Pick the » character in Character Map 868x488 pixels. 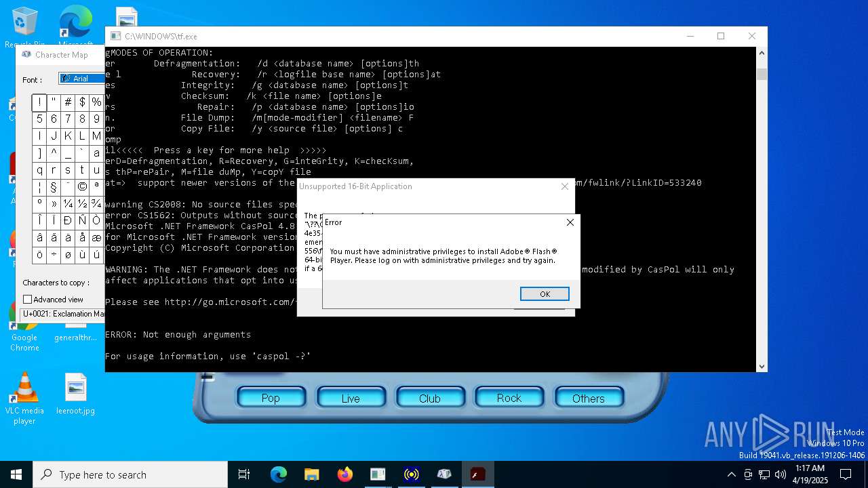[x=54, y=204]
